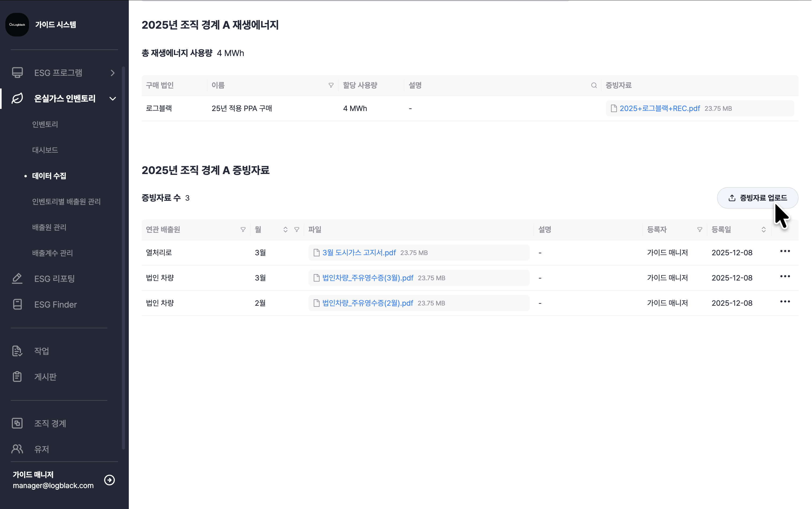Expand the ESG 프로그램 menu chevron

click(112, 73)
